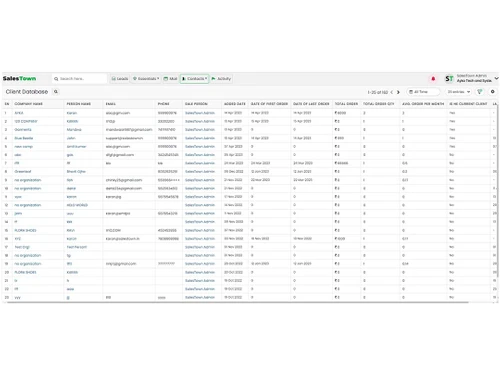Expand the Contacts menu
This screenshot has height=375, width=500.
tap(195, 79)
